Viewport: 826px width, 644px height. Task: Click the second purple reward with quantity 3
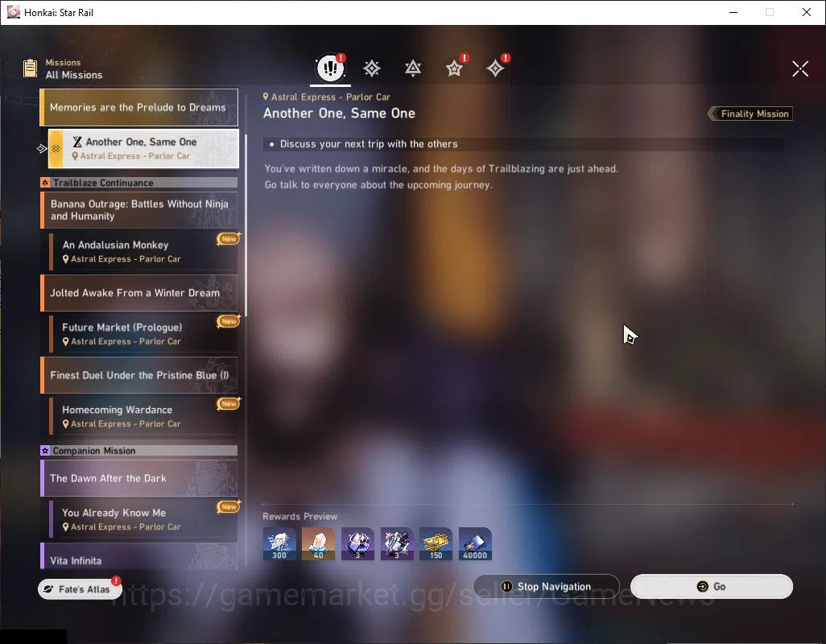(397, 544)
